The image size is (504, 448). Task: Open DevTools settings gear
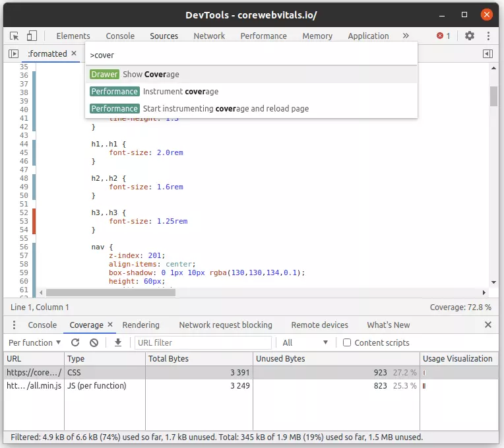click(470, 36)
